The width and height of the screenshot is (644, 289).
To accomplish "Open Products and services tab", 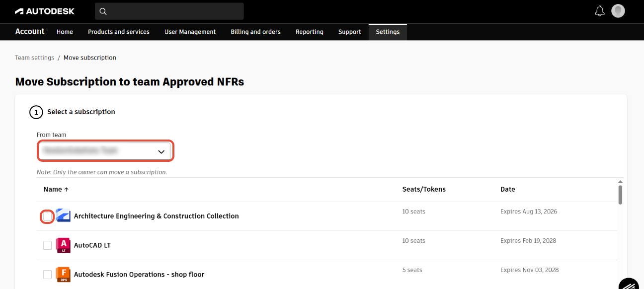I will click(x=119, y=32).
